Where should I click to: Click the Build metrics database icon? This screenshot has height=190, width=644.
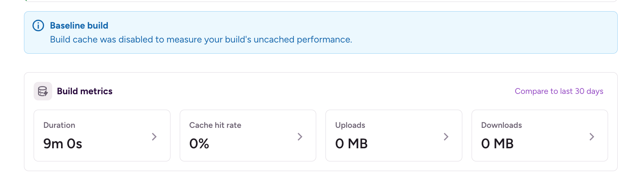pos(43,91)
